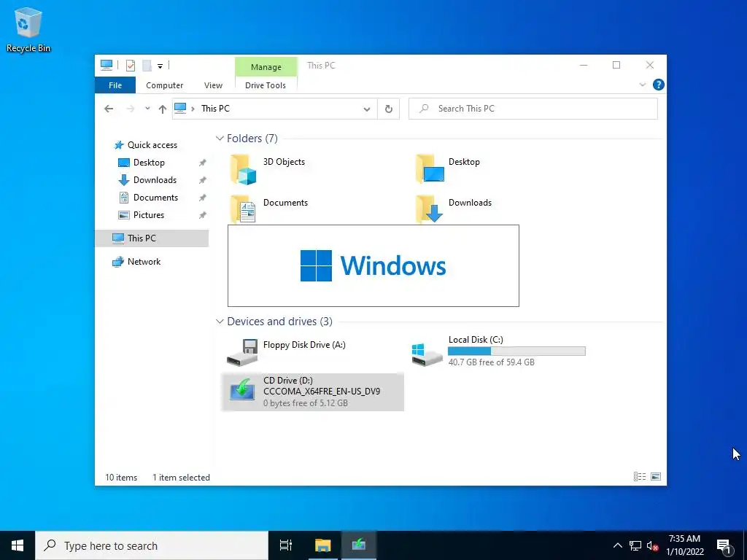Viewport: 747px width, 560px height.
Task: Open the clock showing 7:35 AM
Action: [684, 545]
